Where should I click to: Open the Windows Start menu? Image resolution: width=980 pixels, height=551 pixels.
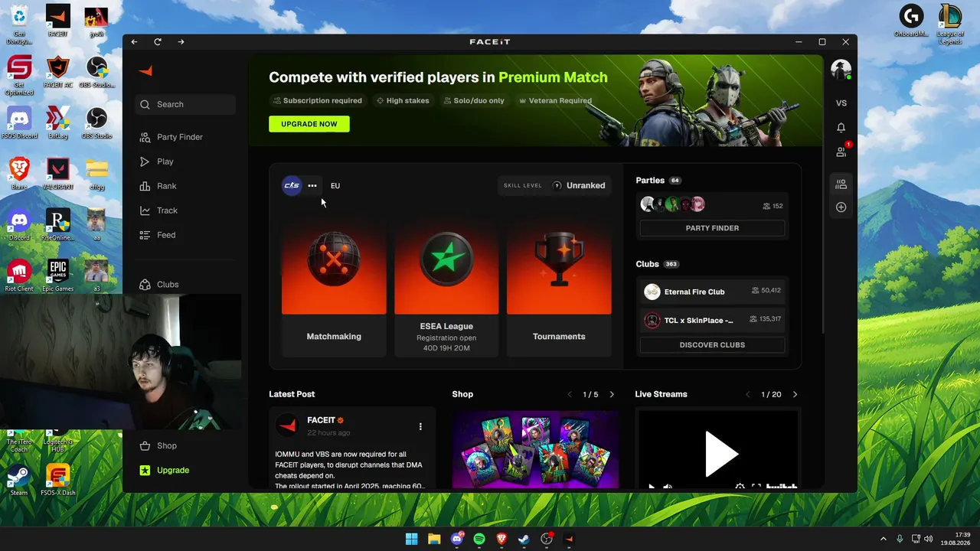coord(412,539)
